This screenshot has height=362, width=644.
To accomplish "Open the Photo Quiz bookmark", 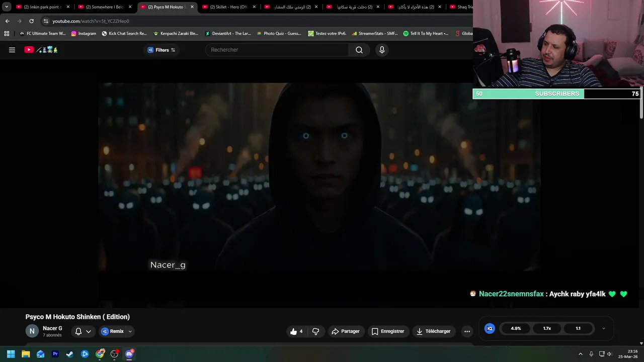I will click(x=279, y=34).
